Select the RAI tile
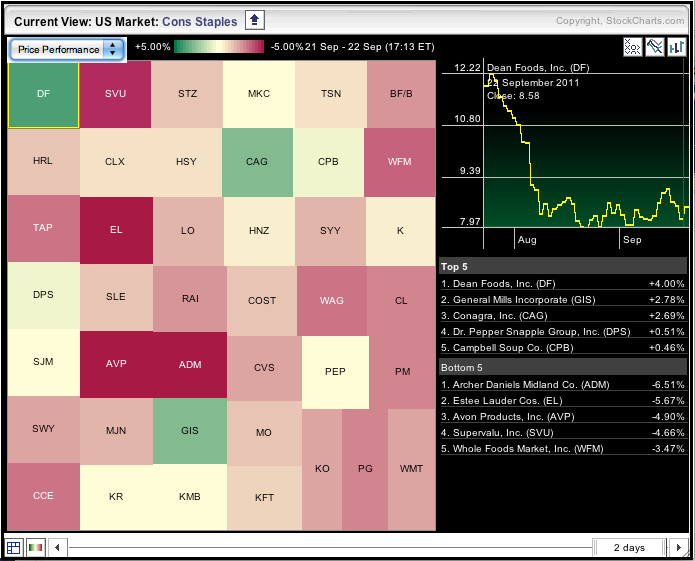The width and height of the screenshot is (695, 561). (190, 299)
